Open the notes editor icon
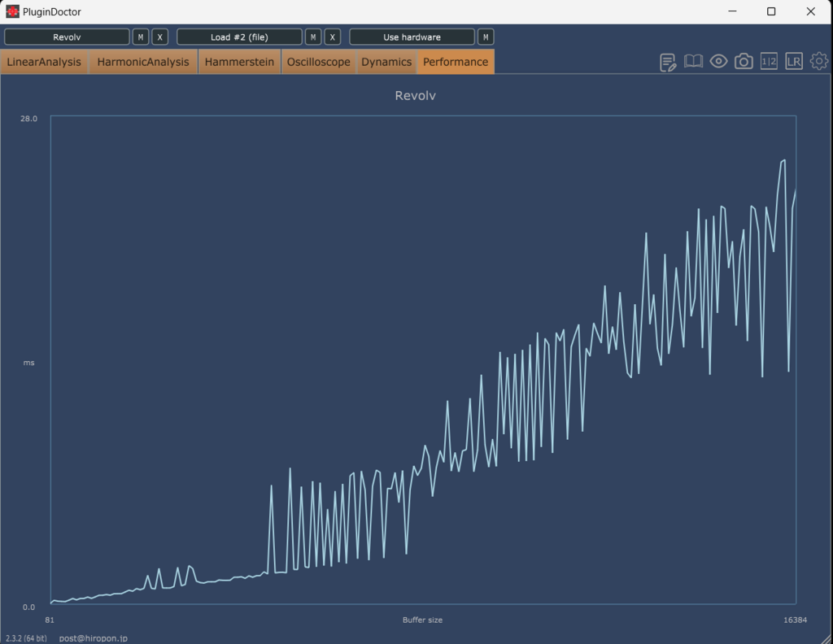 click(668, 62)
